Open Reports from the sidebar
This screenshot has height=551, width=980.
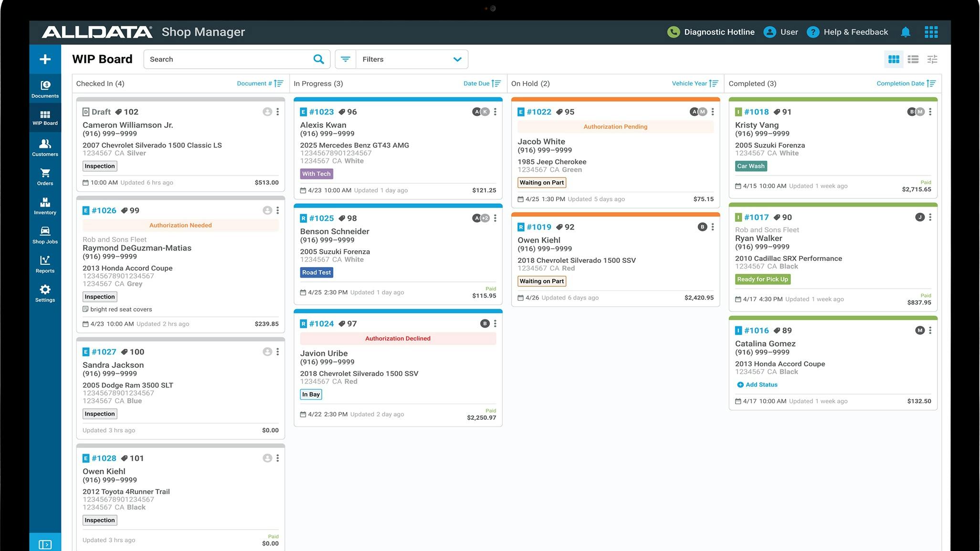pyautogui.click(x=45, y=264)
